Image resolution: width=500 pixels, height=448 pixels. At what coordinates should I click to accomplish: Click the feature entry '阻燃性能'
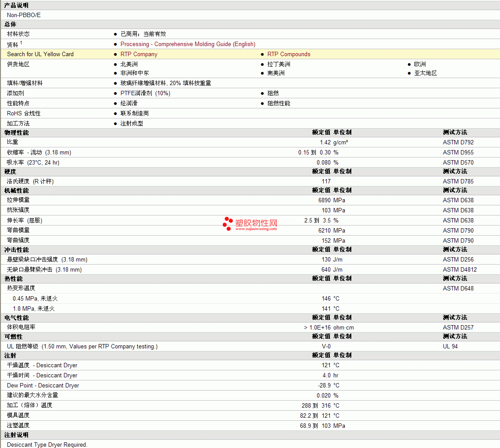(x=279, y=104)
